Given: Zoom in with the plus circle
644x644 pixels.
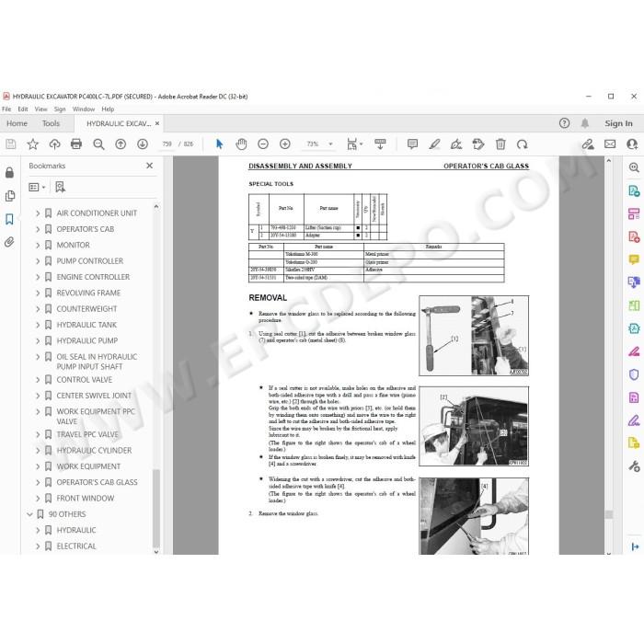Looking at the screenshot, I should point(285,144).
